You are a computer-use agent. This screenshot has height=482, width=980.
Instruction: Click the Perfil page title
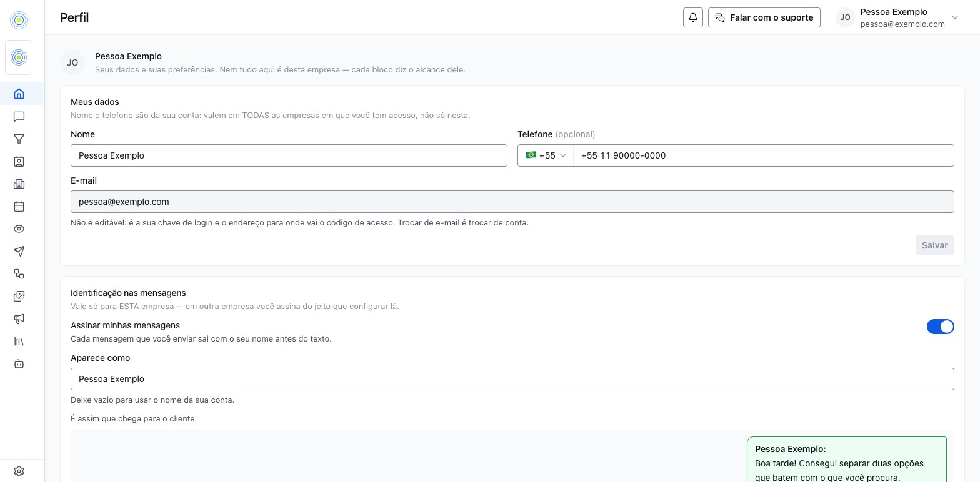click(x=74, y=17)
